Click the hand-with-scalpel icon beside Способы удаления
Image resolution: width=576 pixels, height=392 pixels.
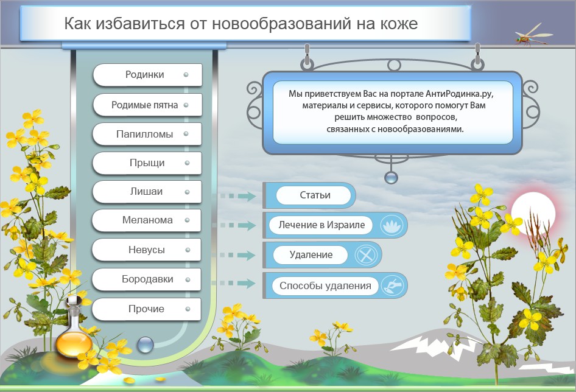click(x=392, y=285)
